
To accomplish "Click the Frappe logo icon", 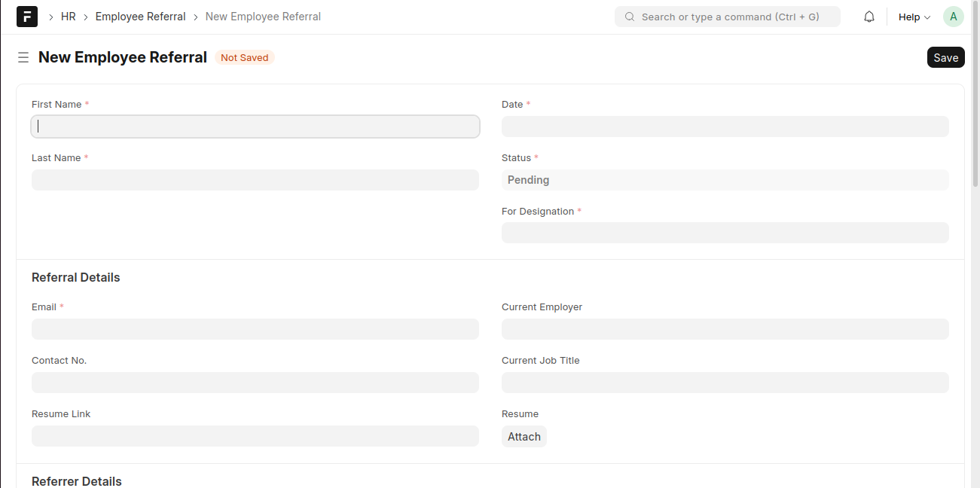I will 26,16.
